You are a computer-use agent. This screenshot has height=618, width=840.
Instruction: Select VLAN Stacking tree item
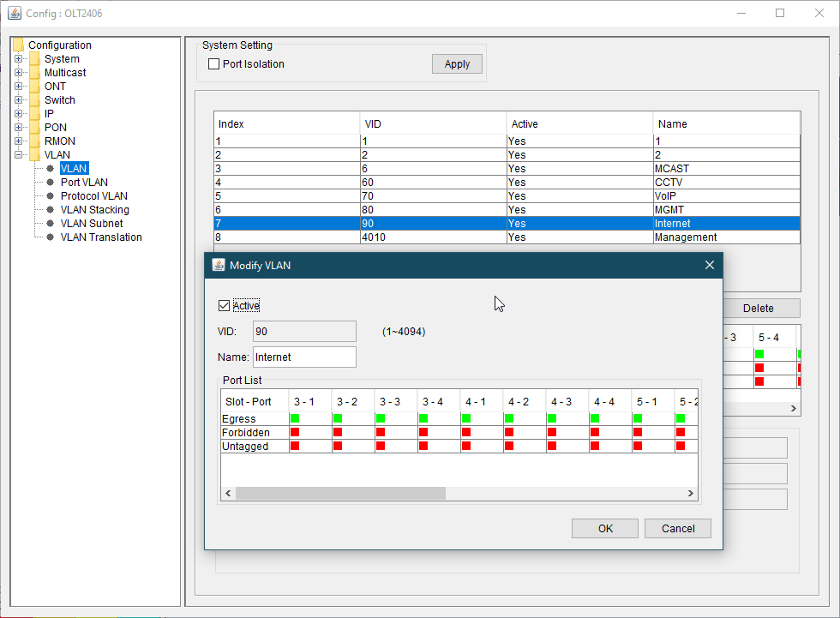94,210
